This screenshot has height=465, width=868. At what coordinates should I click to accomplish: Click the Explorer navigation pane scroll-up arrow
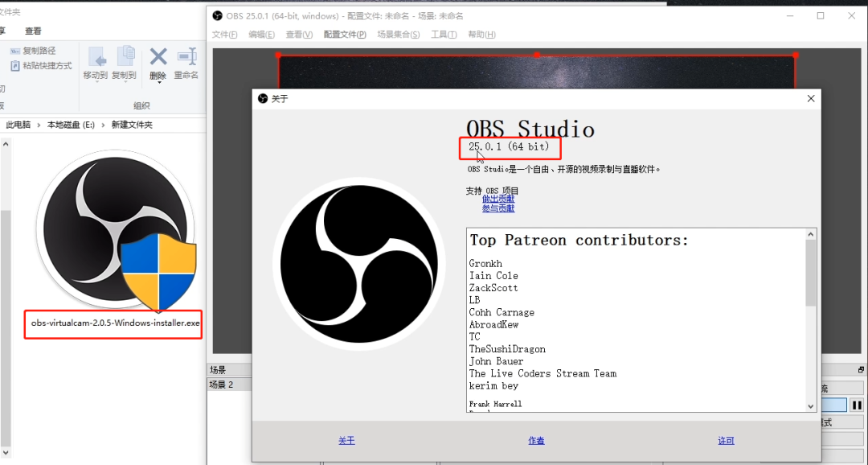(5, 144)
